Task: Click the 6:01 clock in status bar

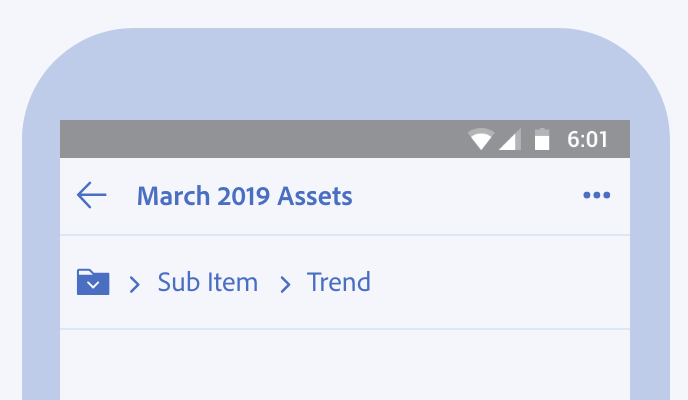Action: pyautogui.click(x=587, y=140)
